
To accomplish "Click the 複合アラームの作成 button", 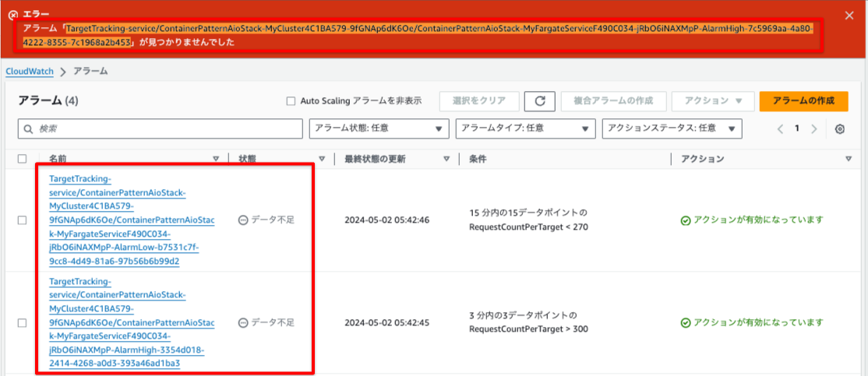I will pyautogui.click(x=612, y=101).
